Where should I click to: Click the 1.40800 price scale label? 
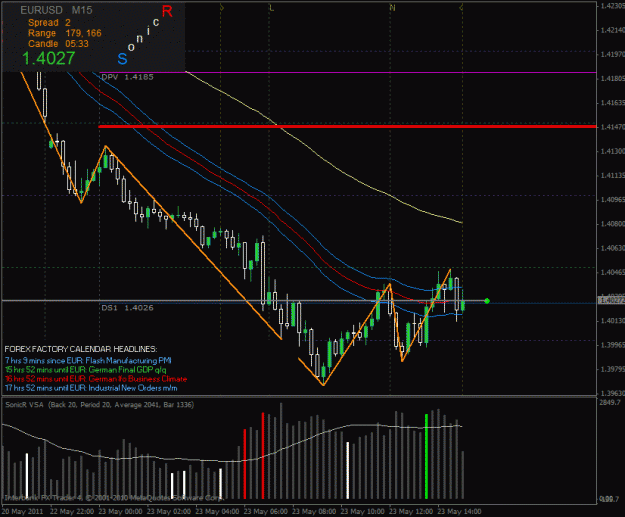tap(613, 224)
